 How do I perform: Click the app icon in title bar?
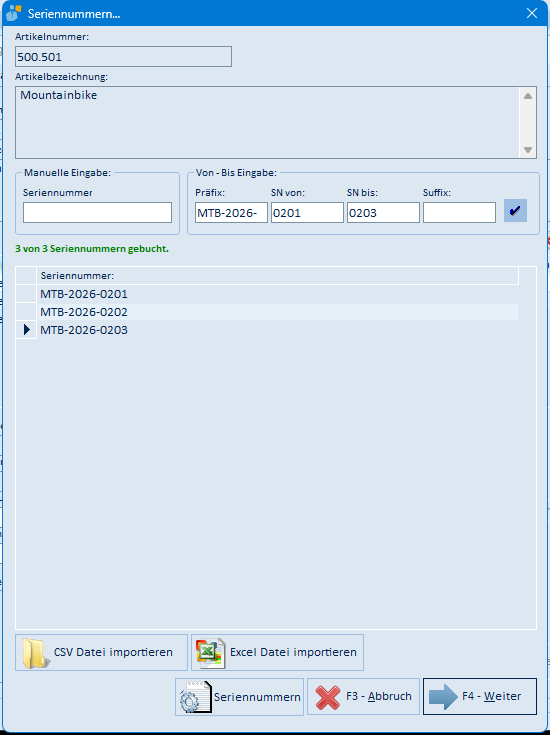tap(14, 13)
